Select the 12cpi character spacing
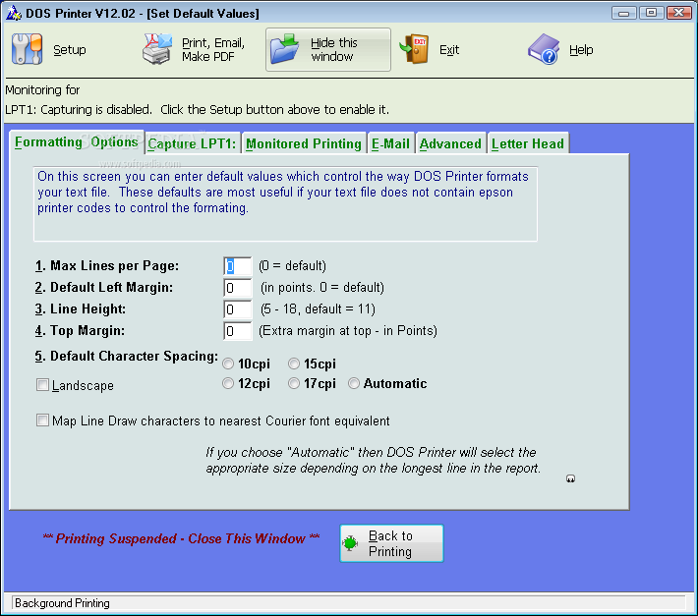This screenshot has height=616, width=698. (228, 383)
